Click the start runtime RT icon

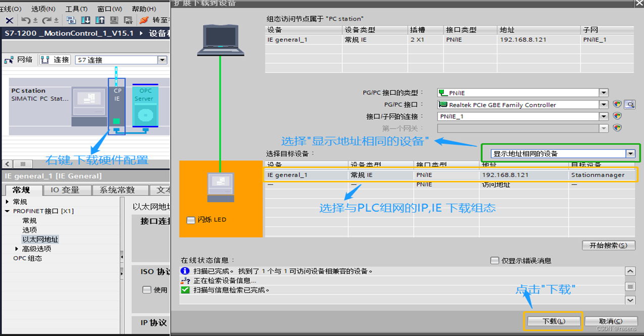pos(128,20)
